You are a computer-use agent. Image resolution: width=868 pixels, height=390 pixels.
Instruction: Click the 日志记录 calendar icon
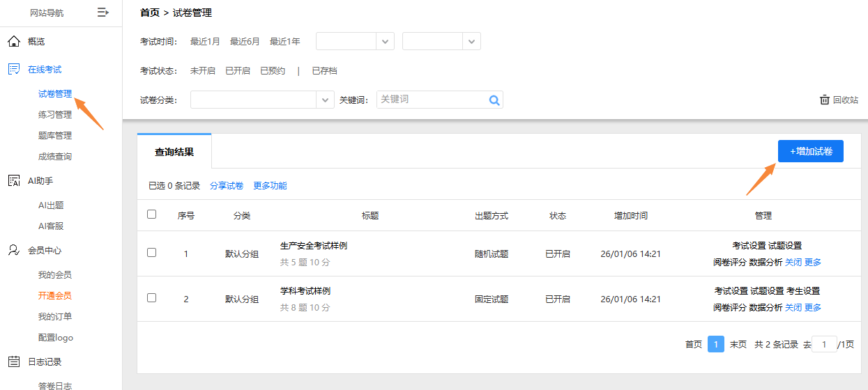pos(13,361)
